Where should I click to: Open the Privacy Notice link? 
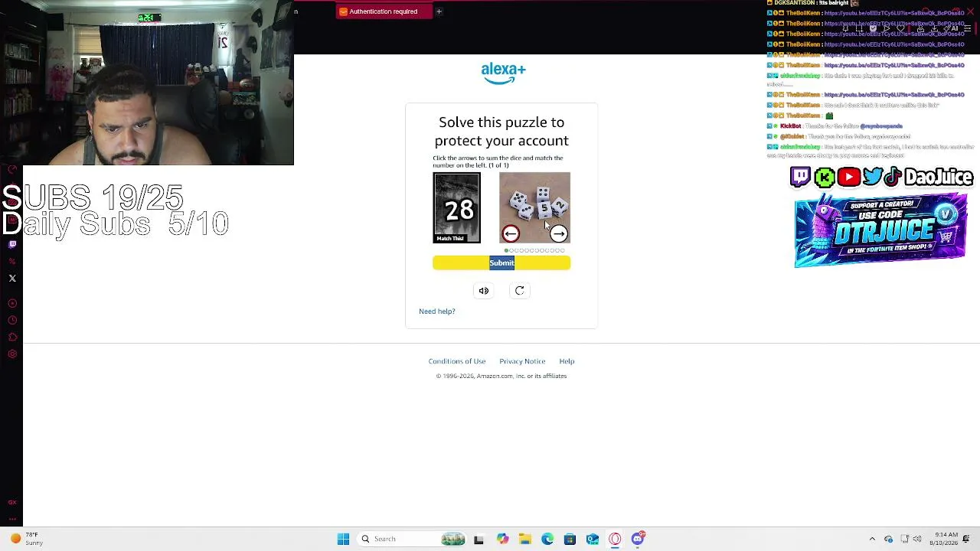click(522, 361)
